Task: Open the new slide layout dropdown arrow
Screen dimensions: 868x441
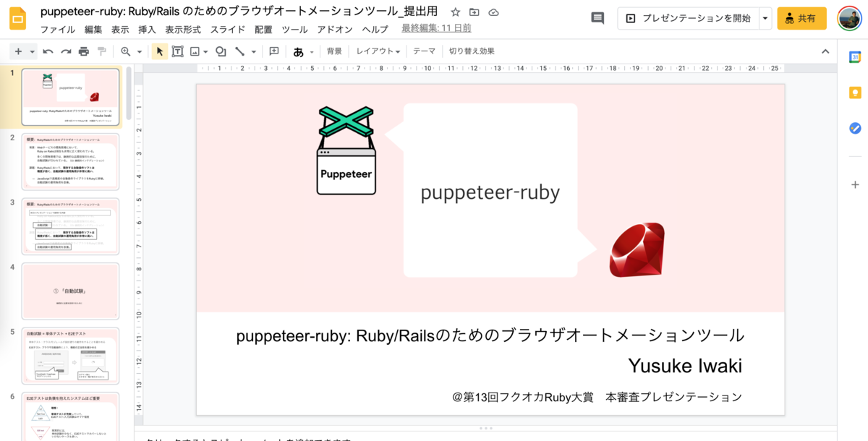Action: 33,51
